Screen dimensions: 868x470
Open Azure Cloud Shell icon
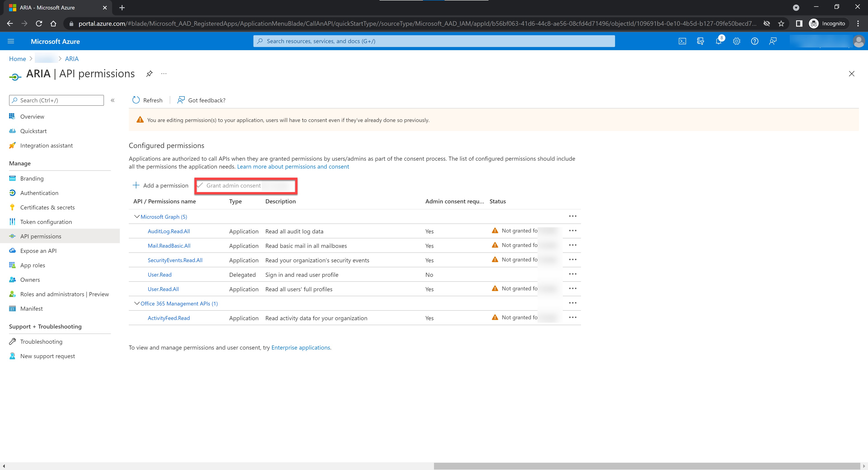[x=682, y=41]
